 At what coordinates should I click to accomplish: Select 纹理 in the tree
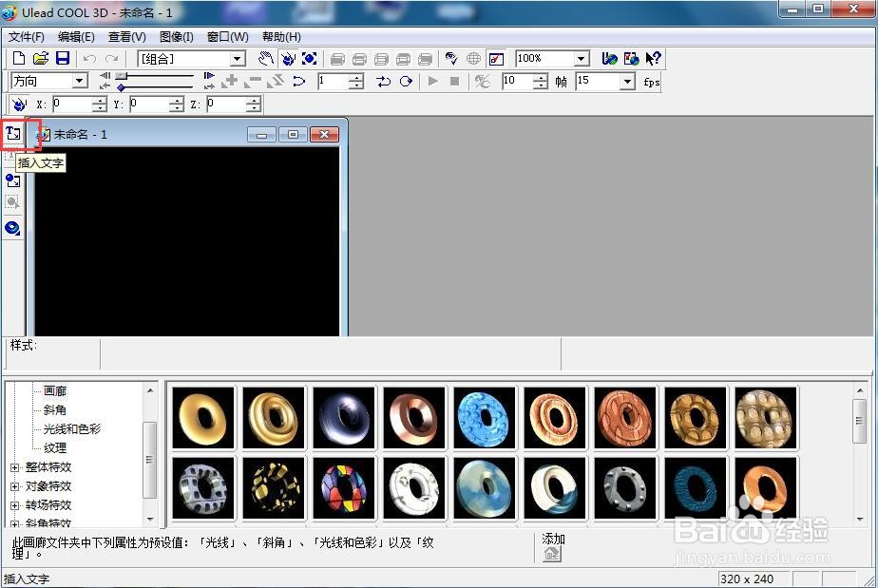55,448
